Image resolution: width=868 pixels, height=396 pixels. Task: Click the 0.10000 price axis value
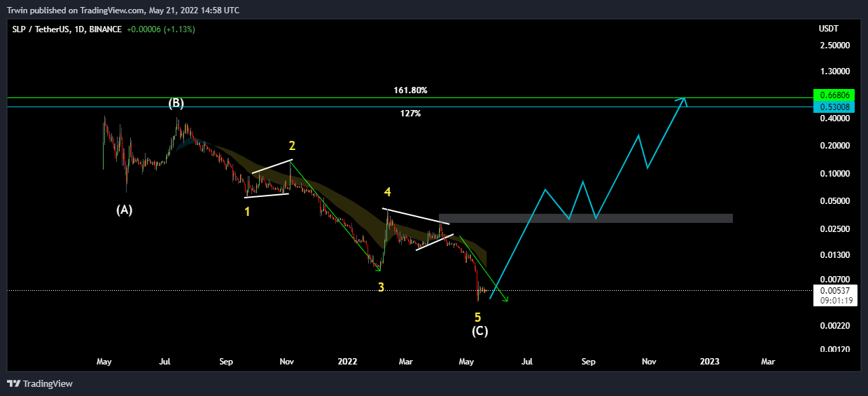click(834, 174)
